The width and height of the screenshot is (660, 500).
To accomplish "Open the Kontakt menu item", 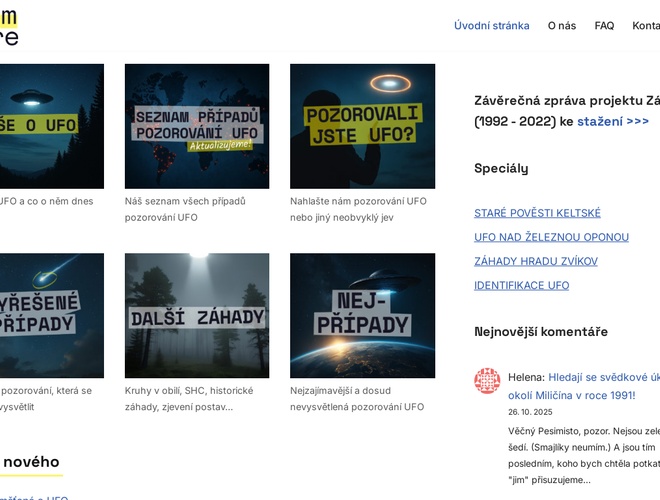I will (x=646, y=26).
